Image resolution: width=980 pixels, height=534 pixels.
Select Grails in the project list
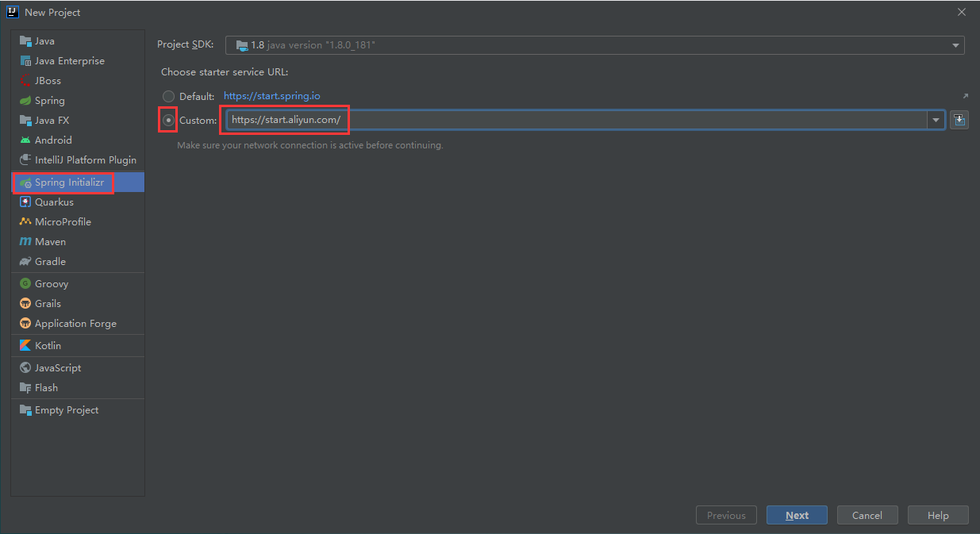[78, 304]
